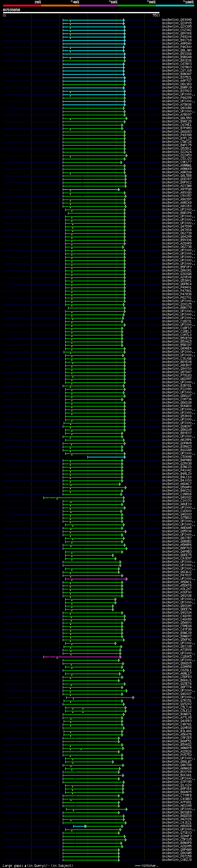The height and width of the screenshot is (868, 197).
Task: Click UniRef100_C5LTJ4 label
Action: [177, 707]
